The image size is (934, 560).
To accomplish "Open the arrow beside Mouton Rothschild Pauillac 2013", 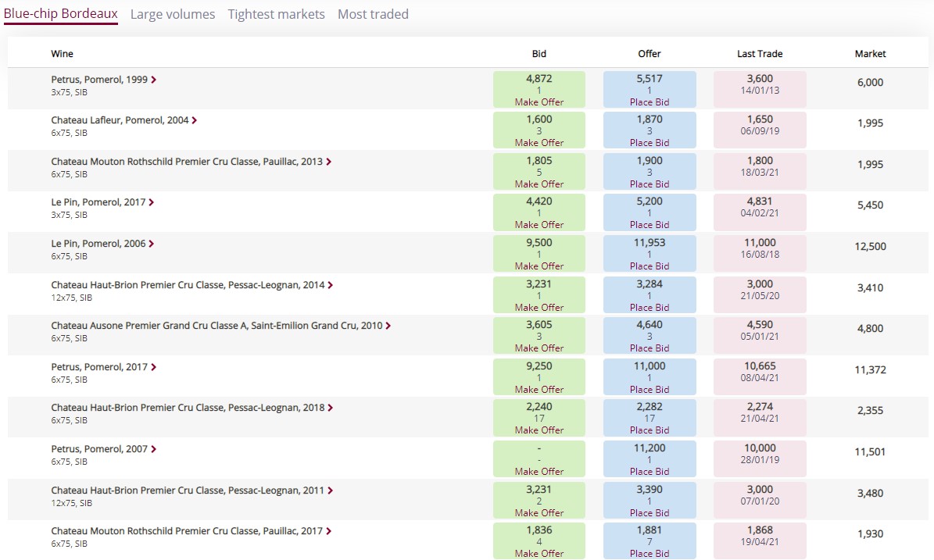I will point(328,162).
